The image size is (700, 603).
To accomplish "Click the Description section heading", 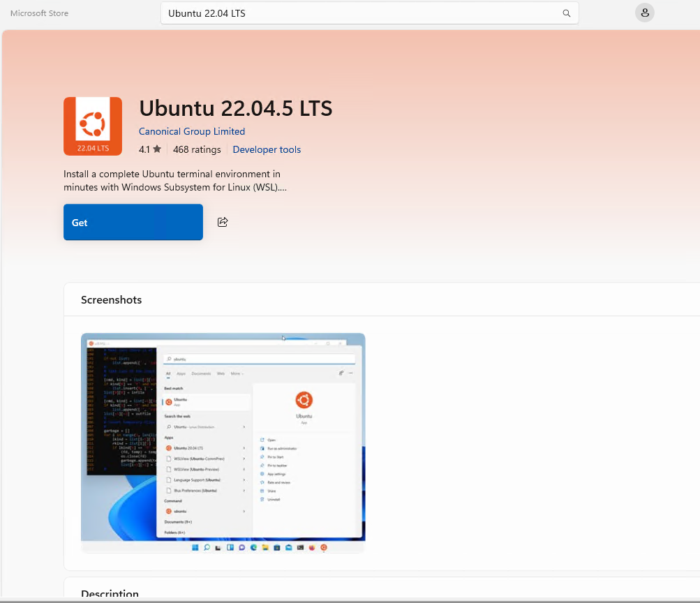I will coord(110,593).
